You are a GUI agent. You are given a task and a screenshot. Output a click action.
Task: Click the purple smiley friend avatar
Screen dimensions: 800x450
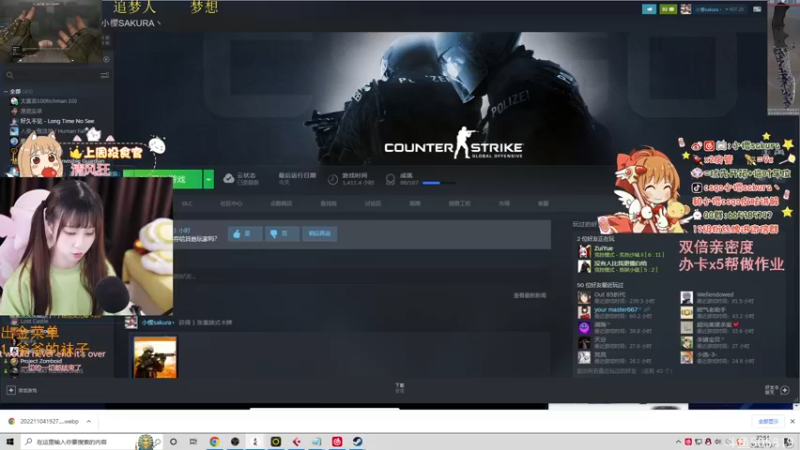(x=584, y=327)
